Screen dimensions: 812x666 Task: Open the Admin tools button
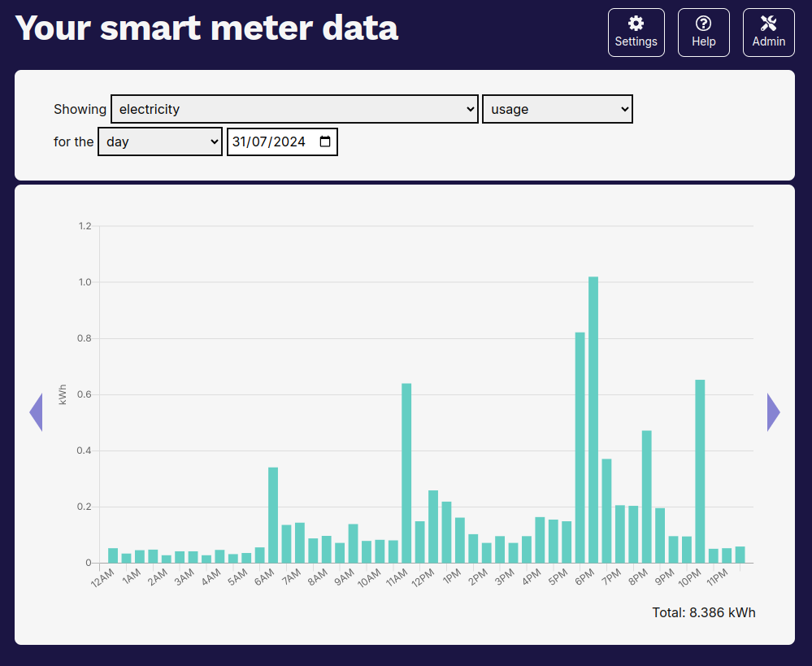tap(768, 33)
